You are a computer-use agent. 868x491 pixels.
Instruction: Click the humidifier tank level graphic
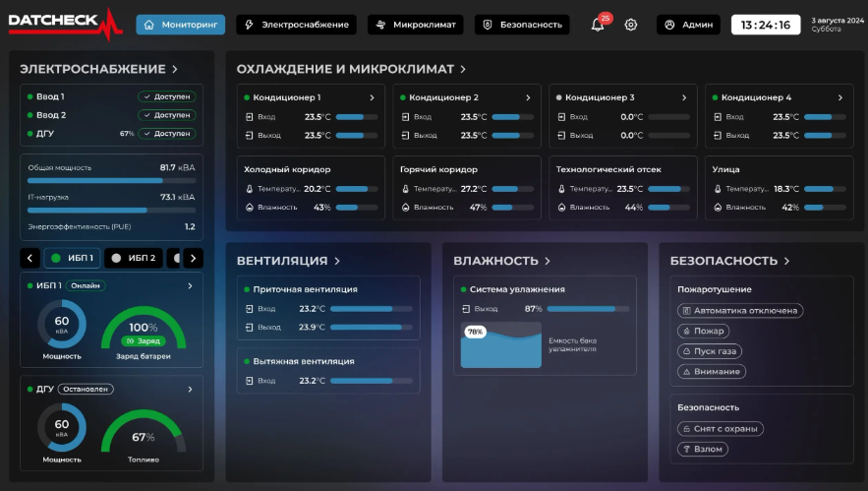pyautogui.click(x=501, y=345)
